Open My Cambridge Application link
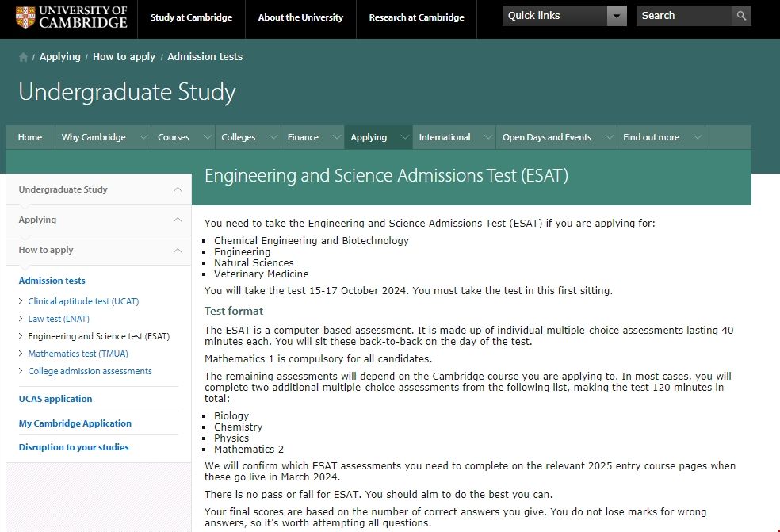 point(75,423)
